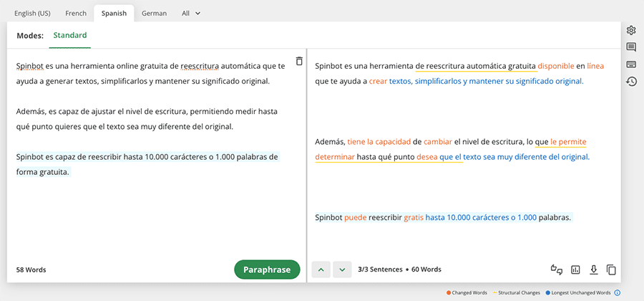
Task: Click the changed word "desea"
Action: click(426, 157)
